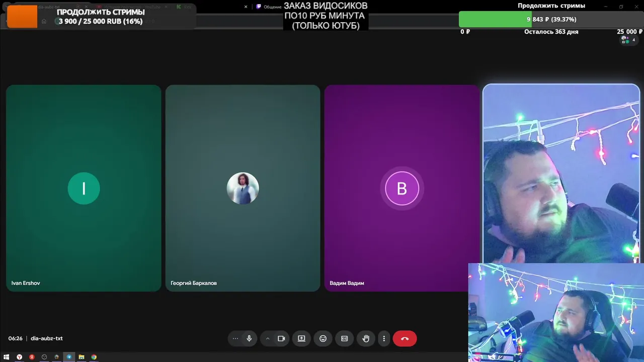644x362 pixels.
Task: Open audio options three-dot pill
Action: [x=235, y=338]
